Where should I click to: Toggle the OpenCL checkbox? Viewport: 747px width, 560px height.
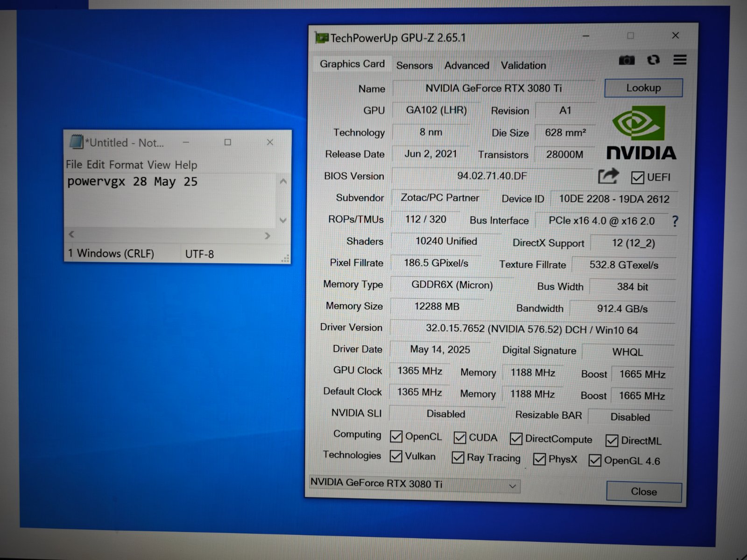[396, 436]
